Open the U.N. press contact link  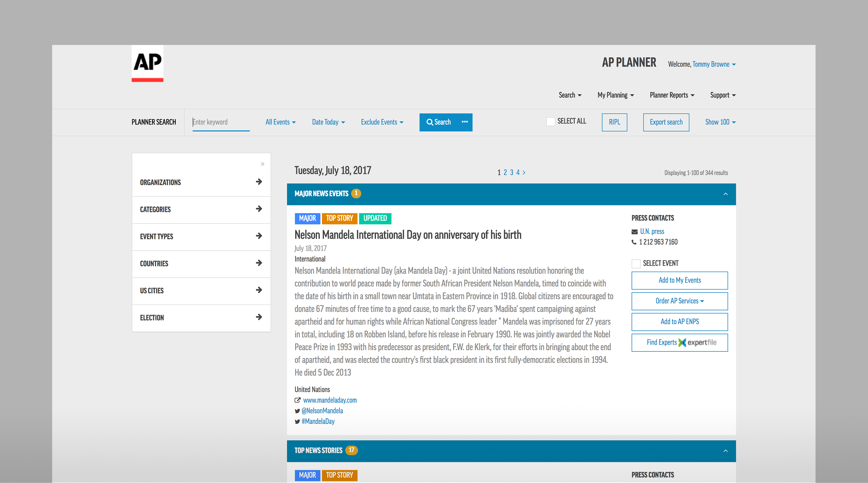[x=652, y=232]
